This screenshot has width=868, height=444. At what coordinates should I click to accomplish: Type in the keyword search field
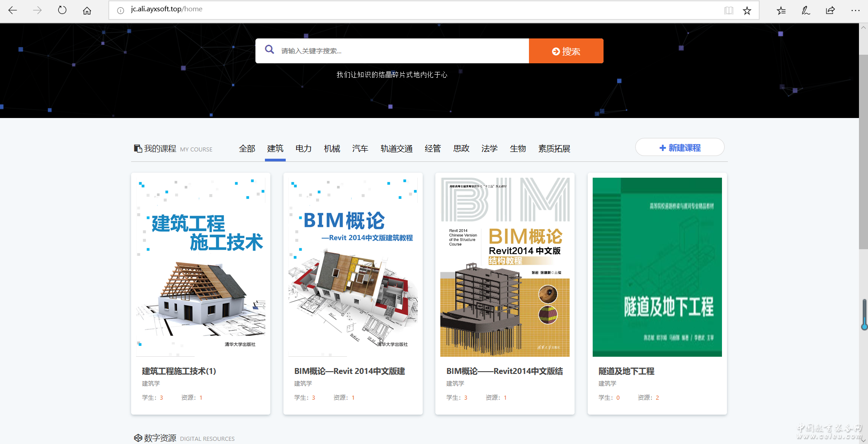[x=402, y=51]
